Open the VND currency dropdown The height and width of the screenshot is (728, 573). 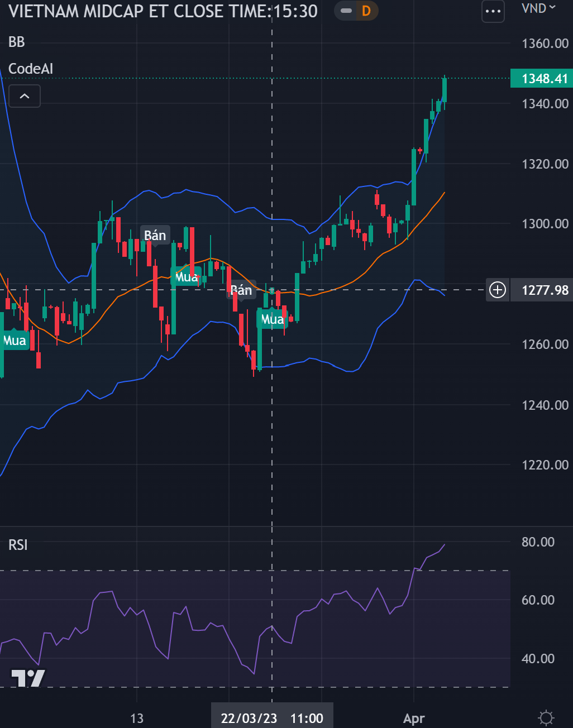point(538,8)
